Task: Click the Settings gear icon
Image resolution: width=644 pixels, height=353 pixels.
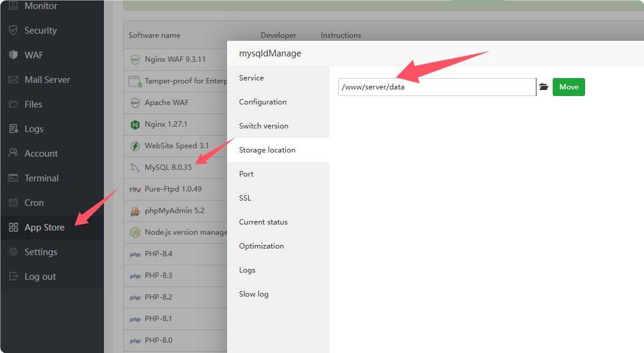Action: [x=13, y=252]
